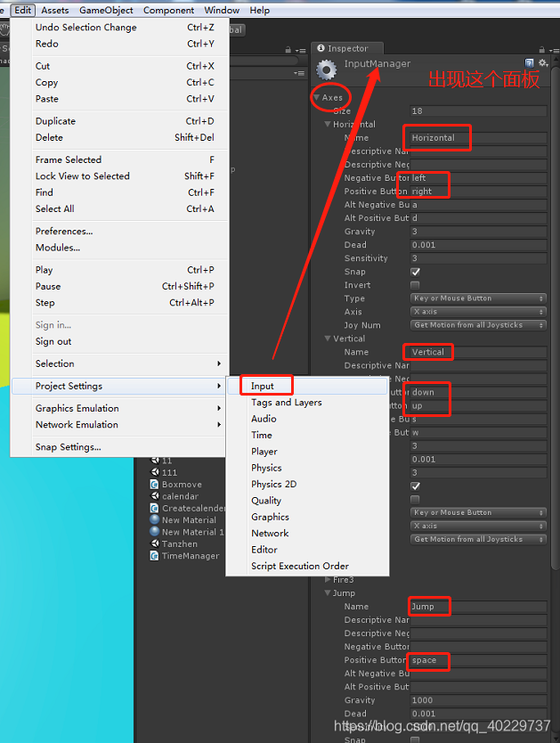Toggle Invert checkbox under Vertical axis
560x743 pixels.
(415, 500)
